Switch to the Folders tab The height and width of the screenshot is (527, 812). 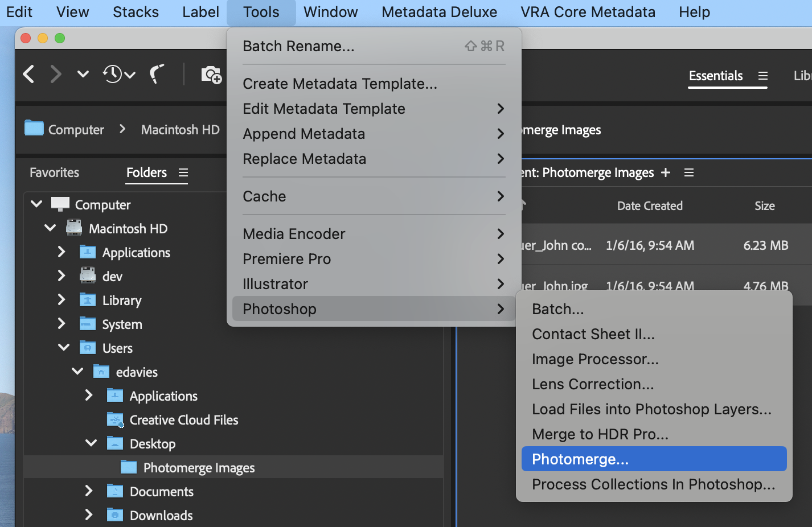(x=146, y=172)
